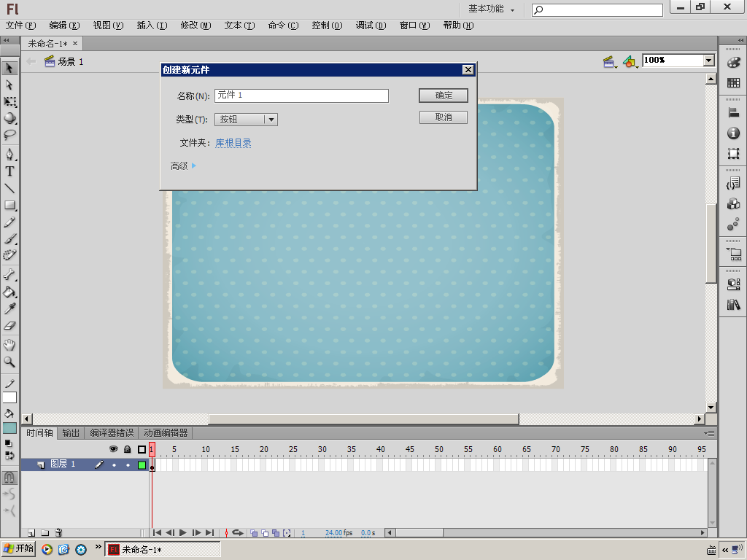The image size is (747, 560).
Task: Select the Eyedropper tool
Action: tap(9, 308)
